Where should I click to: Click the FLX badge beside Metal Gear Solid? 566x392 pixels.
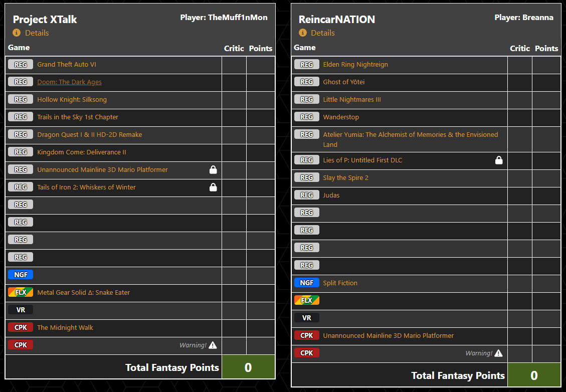coord(21,292)
